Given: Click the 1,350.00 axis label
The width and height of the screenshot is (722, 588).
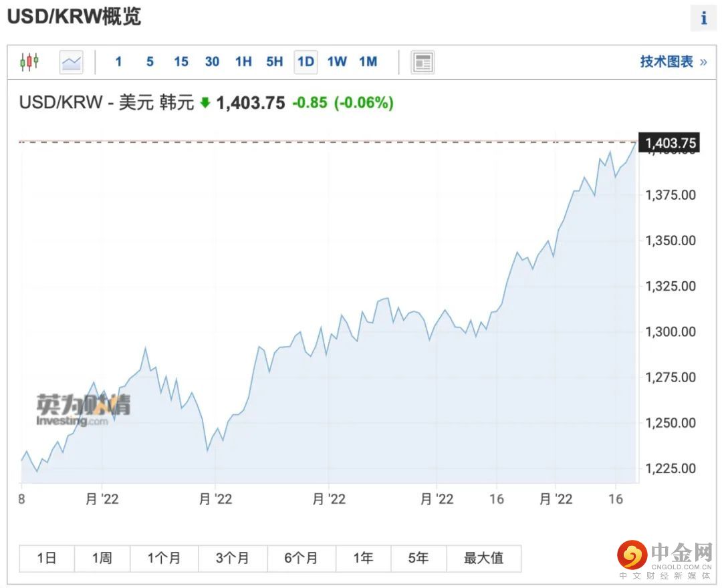Looking at the screenshot, I should (x=671, y=241).
